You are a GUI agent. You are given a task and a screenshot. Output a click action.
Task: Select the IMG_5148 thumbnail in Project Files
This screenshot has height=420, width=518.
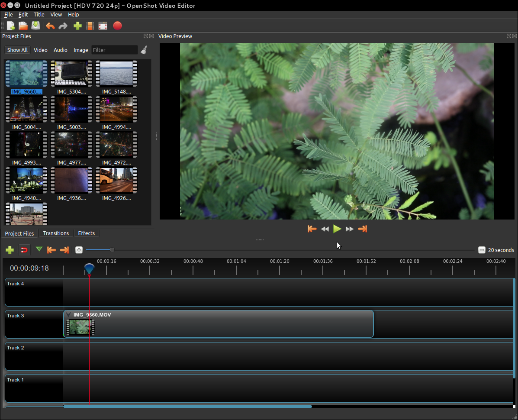pos(116,74)
